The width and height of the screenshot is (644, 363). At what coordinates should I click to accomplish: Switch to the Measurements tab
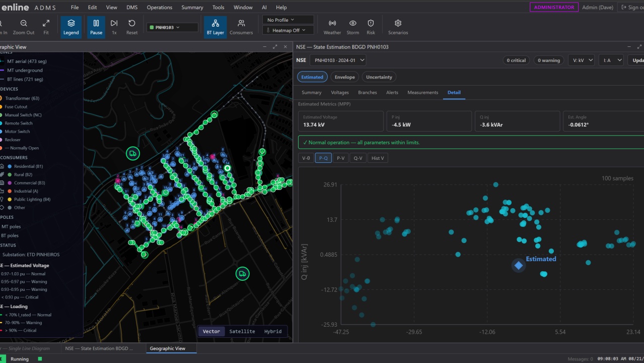(422, 92)
